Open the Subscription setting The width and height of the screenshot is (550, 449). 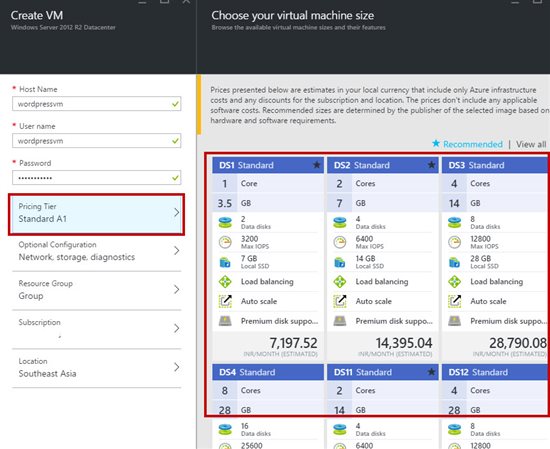pyautogui.click(x=96, y=329)
